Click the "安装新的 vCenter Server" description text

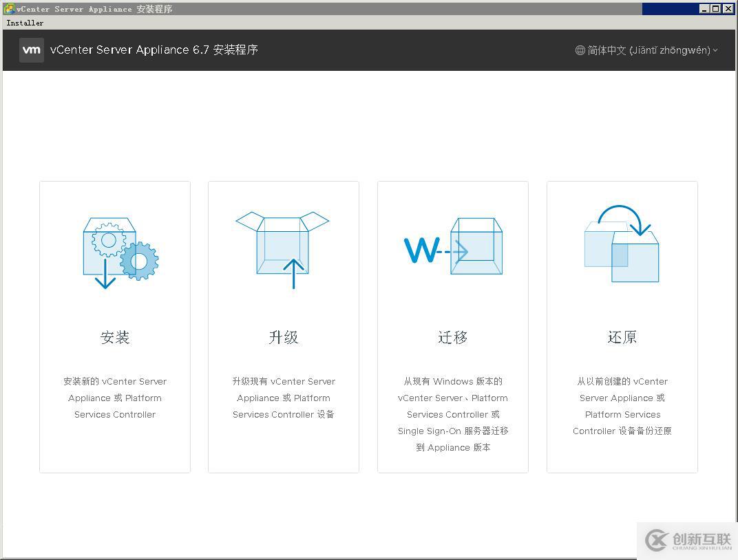(x=115, y=381)
